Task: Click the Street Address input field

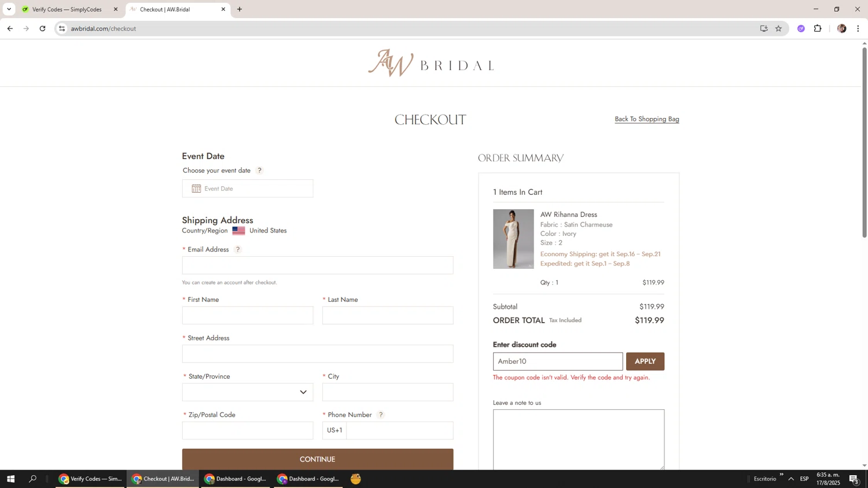Action: tap(318, 354)
